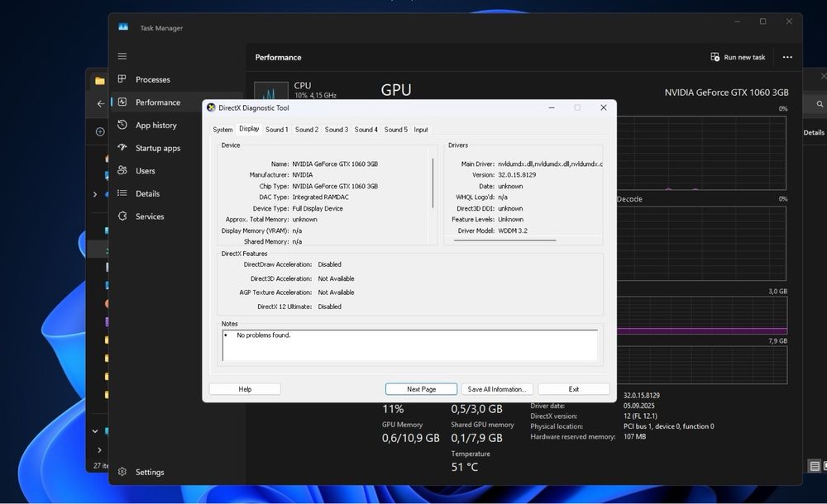This screenshot has height=504, width=827.
Task: Click the Task Manager app icon in title bar
Action: pyautogui.click(x=123, y=27)
